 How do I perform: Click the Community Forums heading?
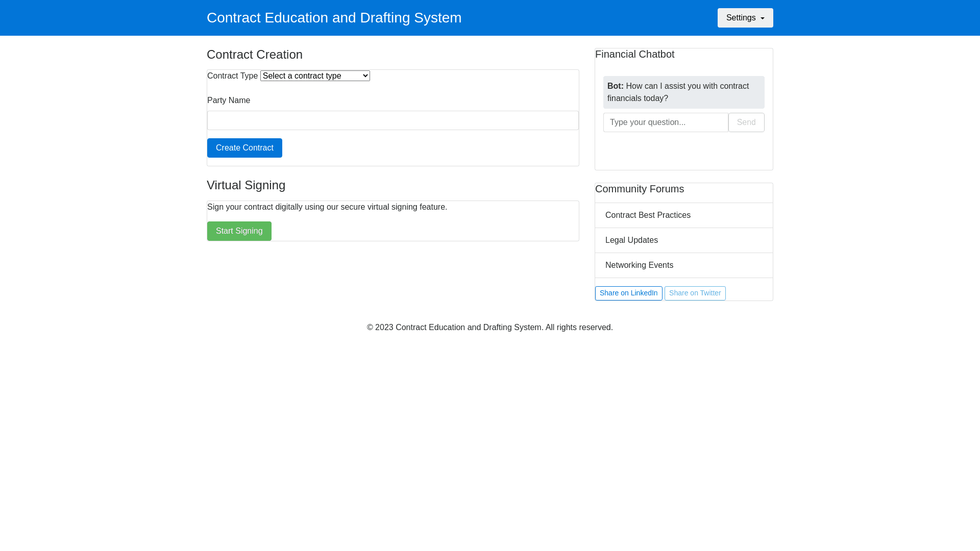[x=639, y=189]
